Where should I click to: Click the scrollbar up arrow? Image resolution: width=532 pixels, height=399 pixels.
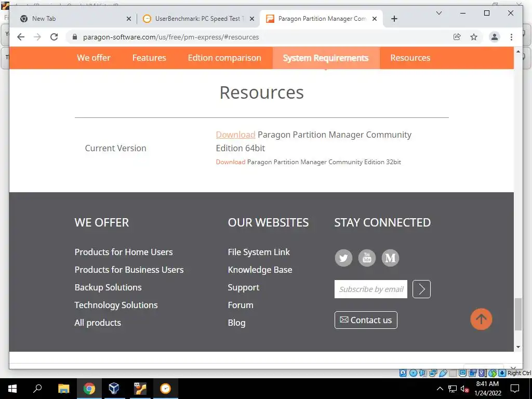[518, 51]
